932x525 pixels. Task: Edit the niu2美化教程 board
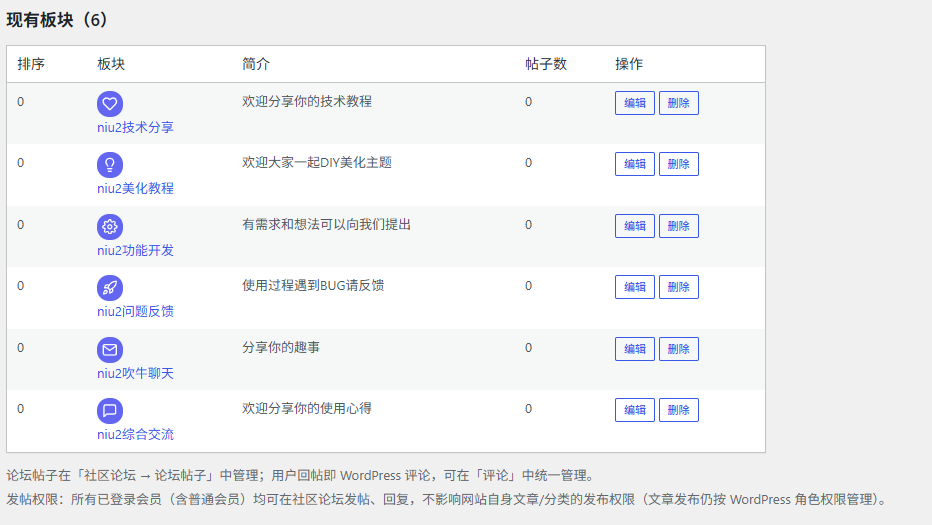(x=635, y=164)
